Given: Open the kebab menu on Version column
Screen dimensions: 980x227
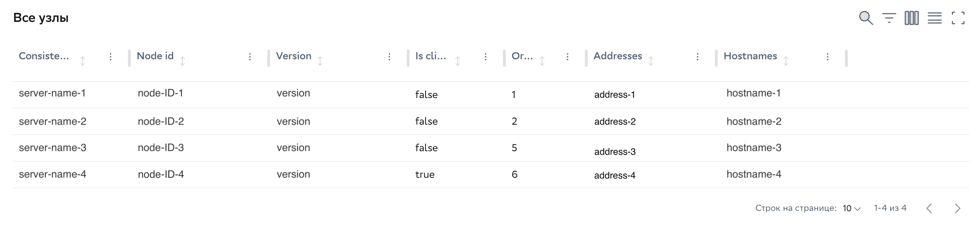Looking at the screenshot, I should click(389, 56).
